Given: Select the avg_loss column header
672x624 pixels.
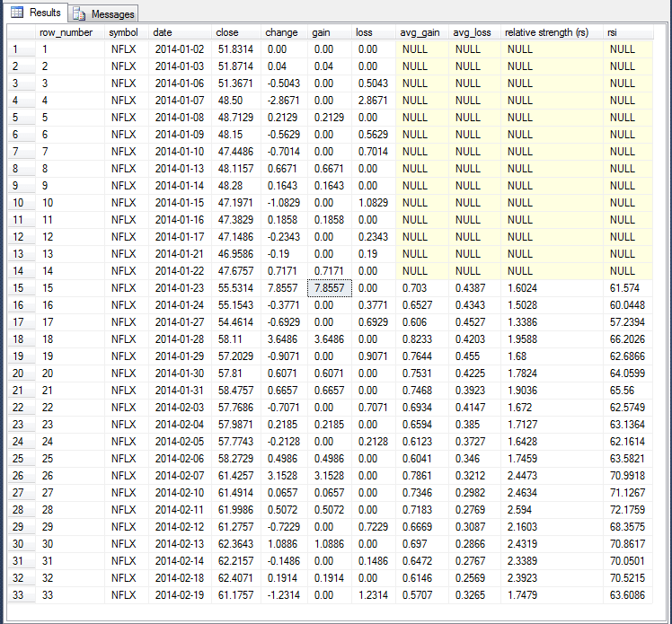Looking at the screenshot, I should (x=474, y=32).
